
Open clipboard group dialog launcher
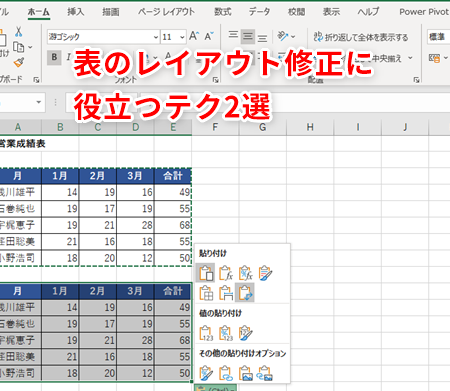(x=36, y=79)
